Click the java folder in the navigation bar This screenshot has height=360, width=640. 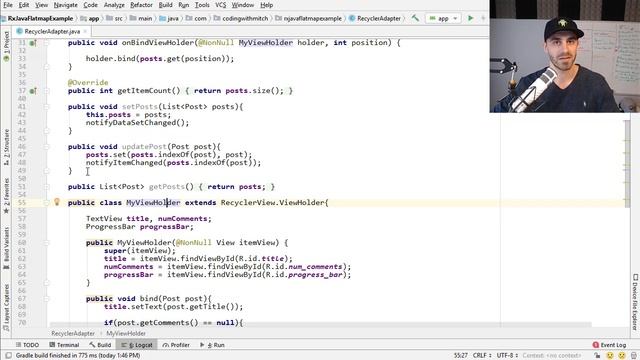[169, 18]
